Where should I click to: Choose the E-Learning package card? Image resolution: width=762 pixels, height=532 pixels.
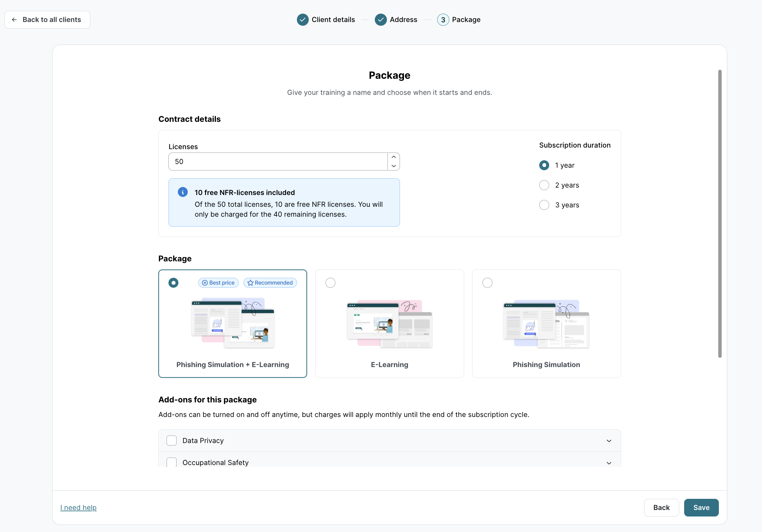tap(389, 323)
